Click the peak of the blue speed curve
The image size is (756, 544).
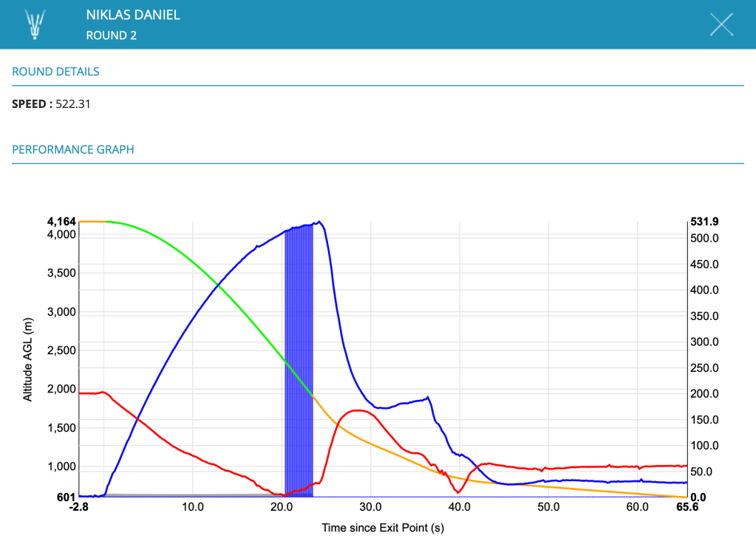pyautogui.click(x=319, y=222)
